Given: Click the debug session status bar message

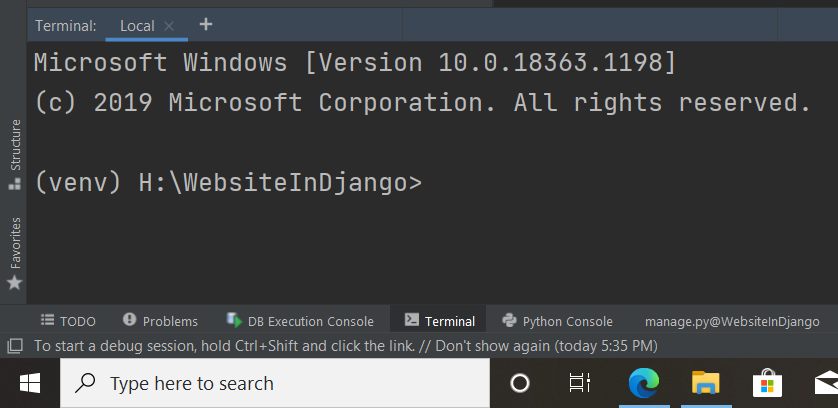Looking at the screenshot, I should click(x=346, y=346).
